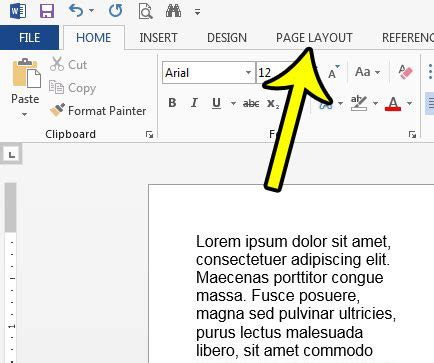This screenshot has height=363, width=434.
Task: Open the DESIGN tab
Action: 227,38
